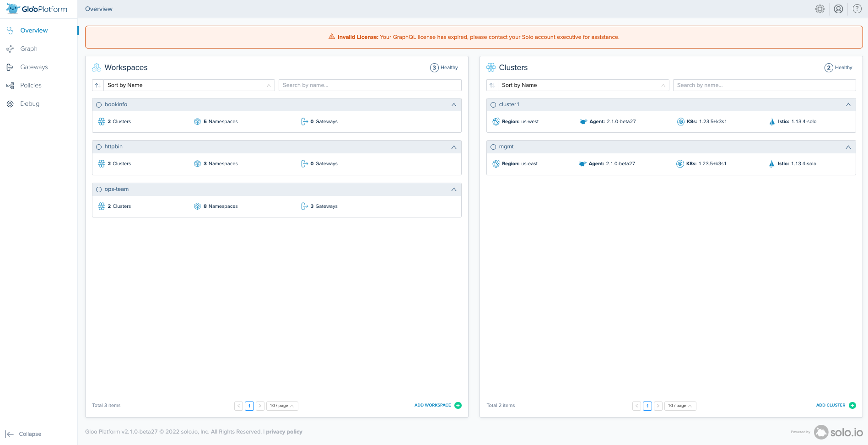Open Policies in sidebar
The height and width of the screenshot is (445, 868).
click(x=31, y=86)
